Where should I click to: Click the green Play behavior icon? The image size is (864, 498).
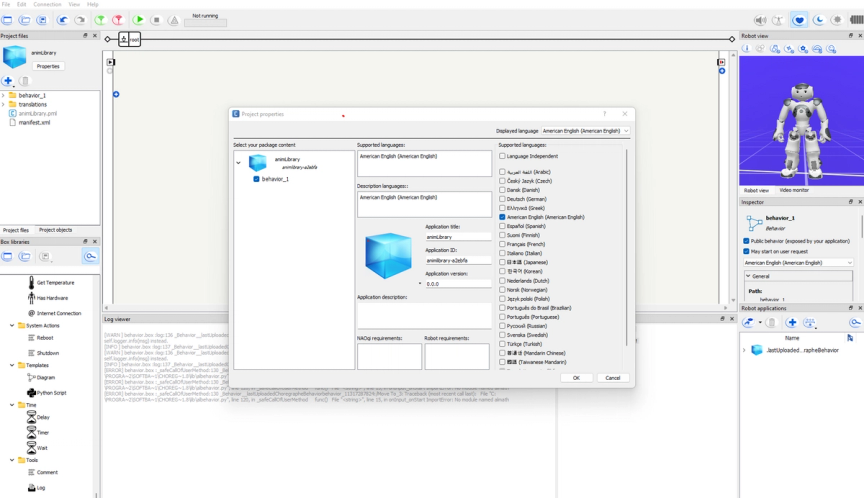(x=138, y=20)
